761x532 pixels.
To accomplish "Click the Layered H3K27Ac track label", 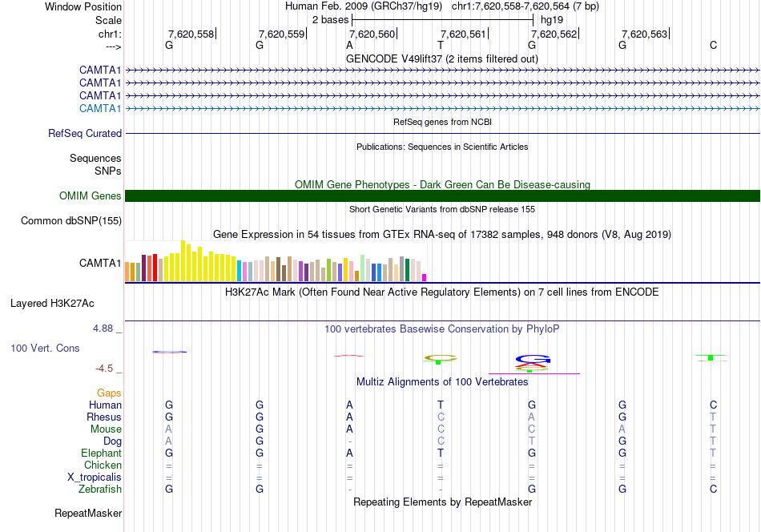I will [52, 304].
